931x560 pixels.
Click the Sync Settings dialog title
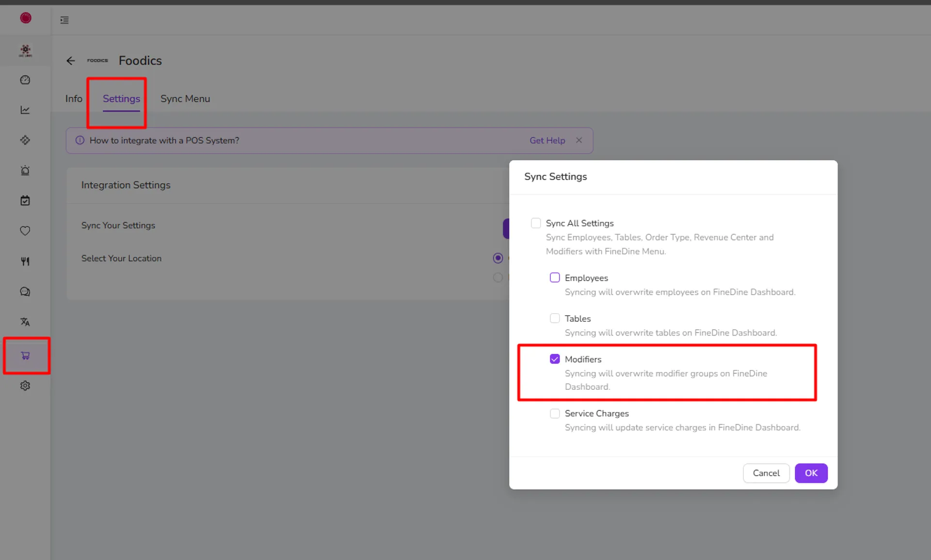(556, 177)
